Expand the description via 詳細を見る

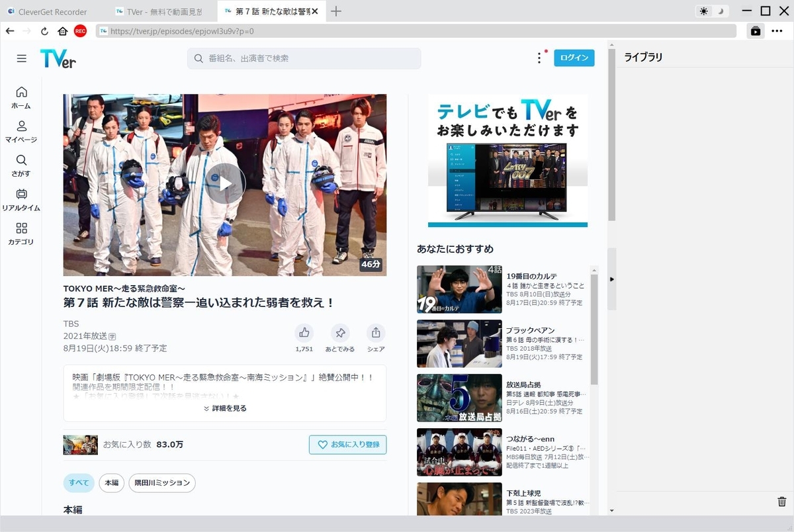pyautogui.click(x=224, y=408)
